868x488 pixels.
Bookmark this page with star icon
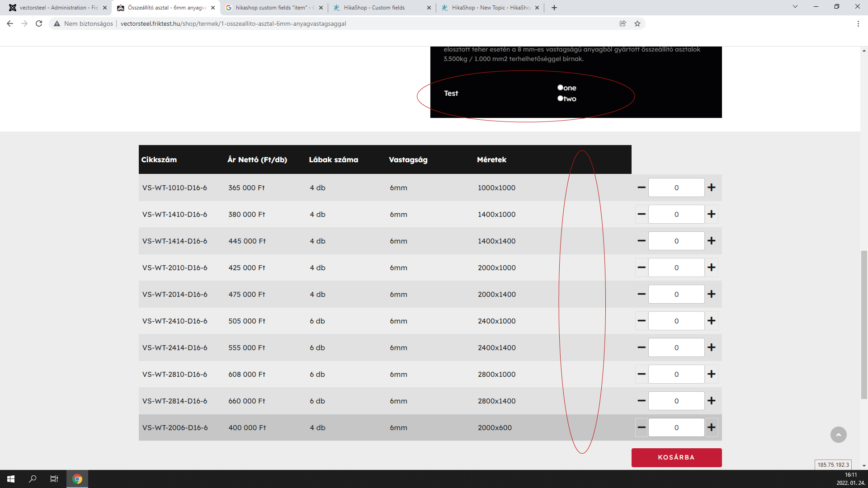click(x=637, y=23)
